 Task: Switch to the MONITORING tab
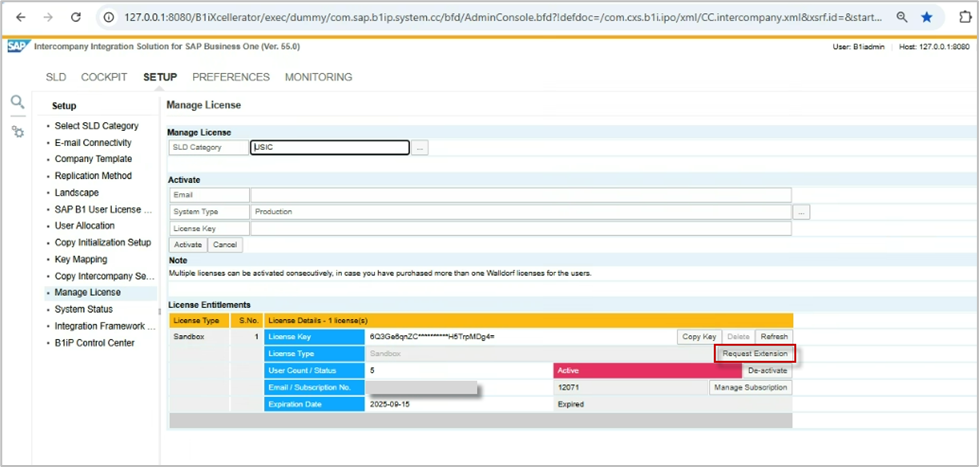coord(318,77)
